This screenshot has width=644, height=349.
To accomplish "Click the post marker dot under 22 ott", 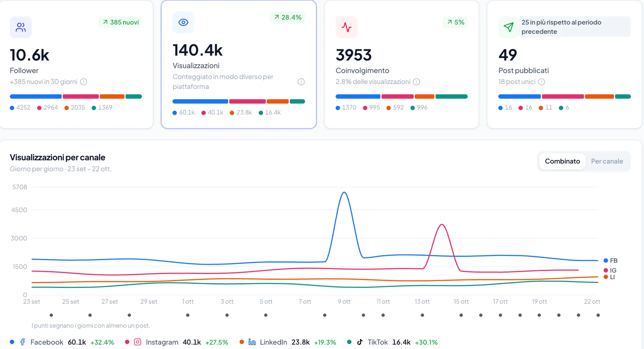I will click(598, 315).
